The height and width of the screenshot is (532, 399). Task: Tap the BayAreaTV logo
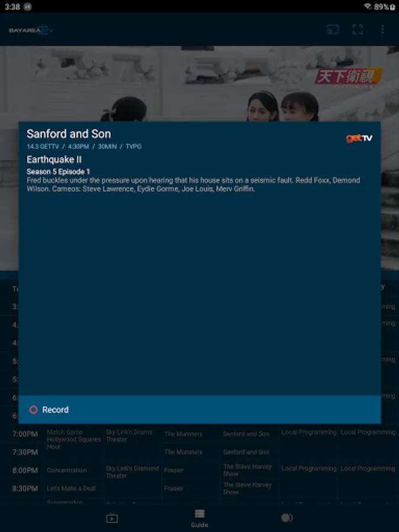coord(31,30)
